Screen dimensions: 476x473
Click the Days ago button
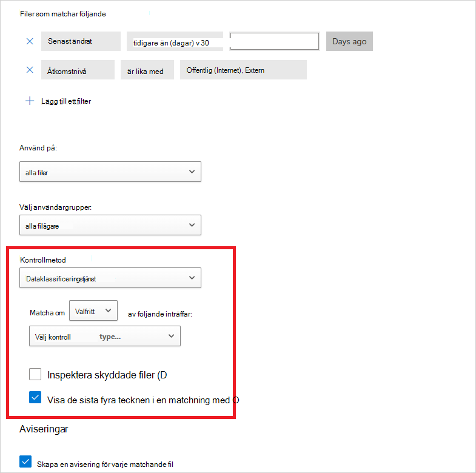click(x=349, y=41)
